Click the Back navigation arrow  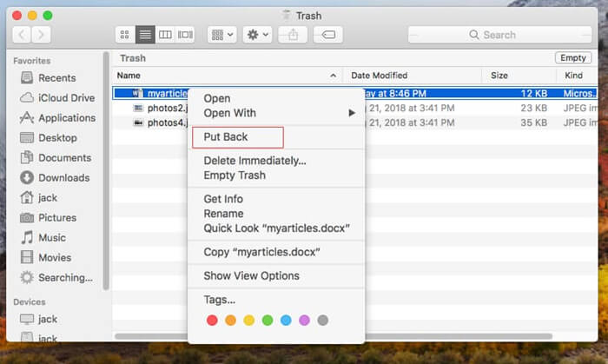click(x=22, y=35)
